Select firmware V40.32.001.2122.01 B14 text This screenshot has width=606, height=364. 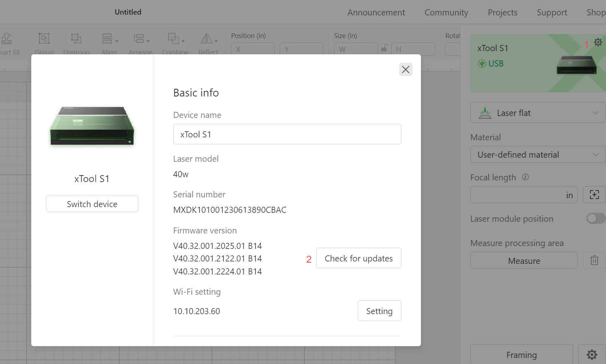[218, 259]
